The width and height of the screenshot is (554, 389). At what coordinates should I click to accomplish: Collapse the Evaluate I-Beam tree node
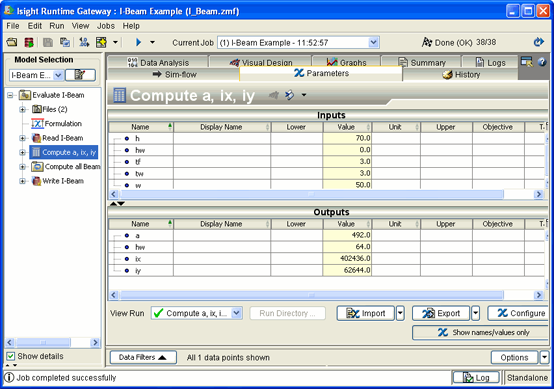tap(10, 95)
